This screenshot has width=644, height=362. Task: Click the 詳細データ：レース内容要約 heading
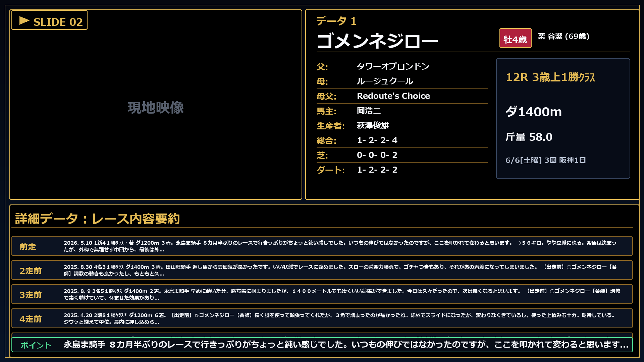pos(98,219)
